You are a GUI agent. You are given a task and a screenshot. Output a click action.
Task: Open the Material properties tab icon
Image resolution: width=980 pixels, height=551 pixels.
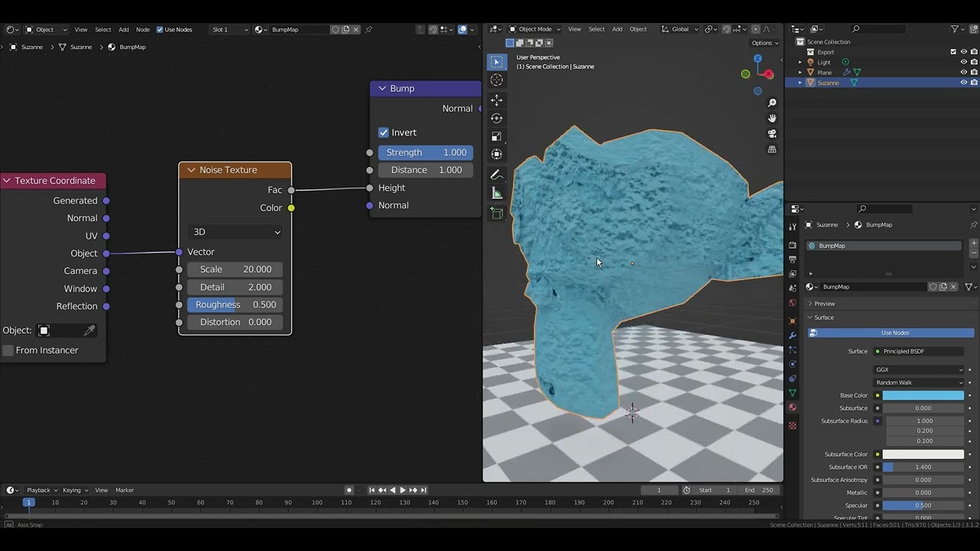click(x=792, y=407)
